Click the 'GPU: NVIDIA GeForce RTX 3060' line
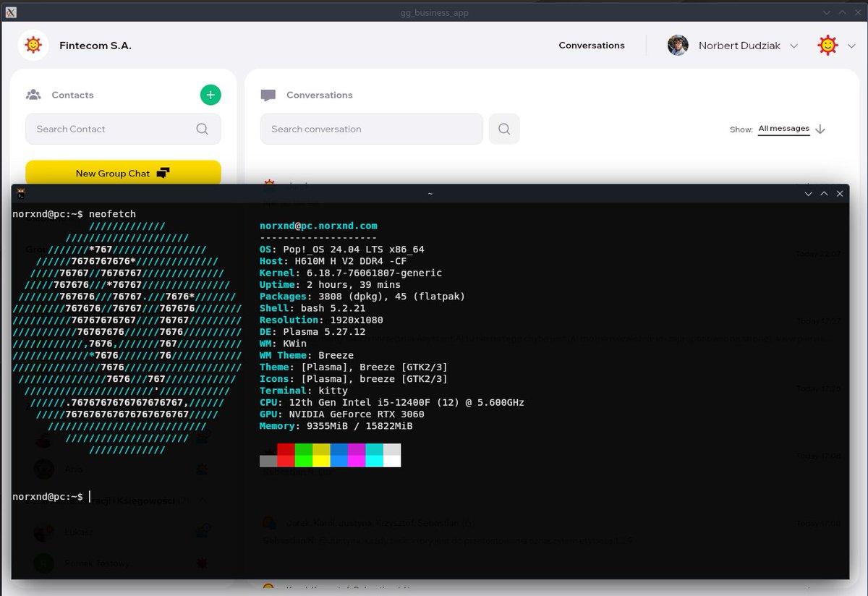 click(342, 414)
